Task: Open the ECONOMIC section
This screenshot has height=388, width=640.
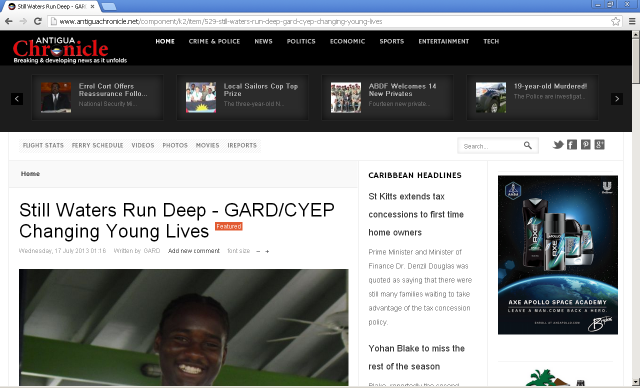Action: pos(347,41)
